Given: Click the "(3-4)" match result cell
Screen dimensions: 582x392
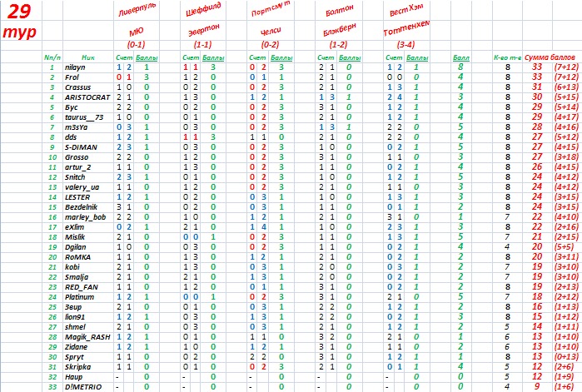Looking at the screenshot, I should pos(406,43).
